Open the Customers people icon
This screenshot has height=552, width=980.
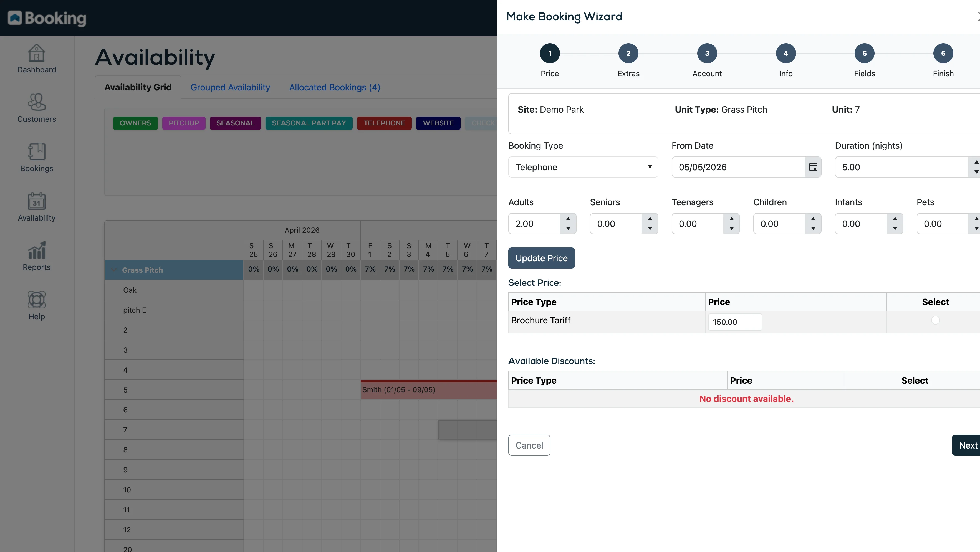(x=37, y=102)
